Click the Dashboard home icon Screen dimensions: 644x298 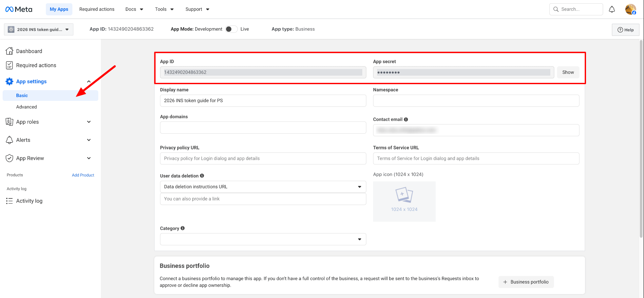tap(9, 51)
